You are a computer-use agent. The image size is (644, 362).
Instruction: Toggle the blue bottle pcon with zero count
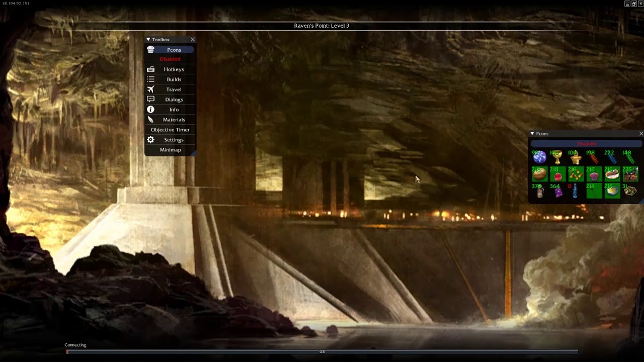click(x=576, y=191)
